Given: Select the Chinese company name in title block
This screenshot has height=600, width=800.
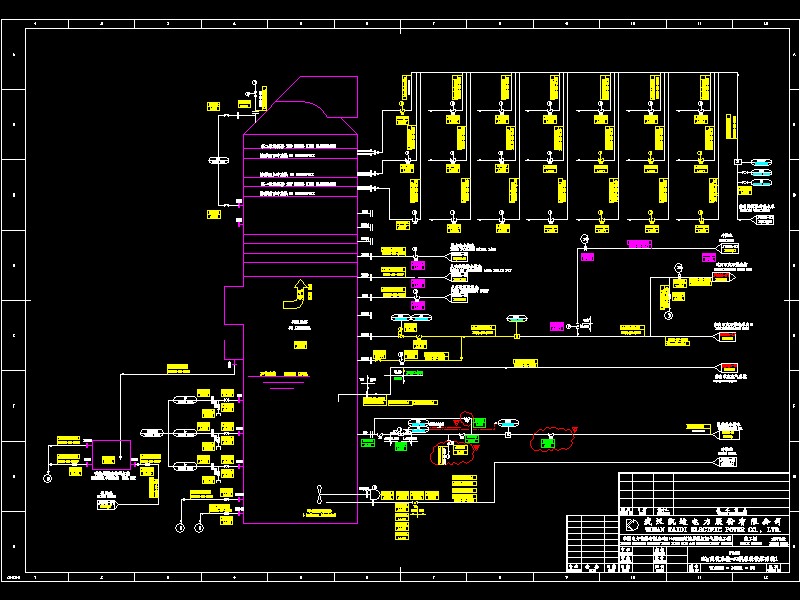Looking at the screenshot, I should (x=713, y=522).
